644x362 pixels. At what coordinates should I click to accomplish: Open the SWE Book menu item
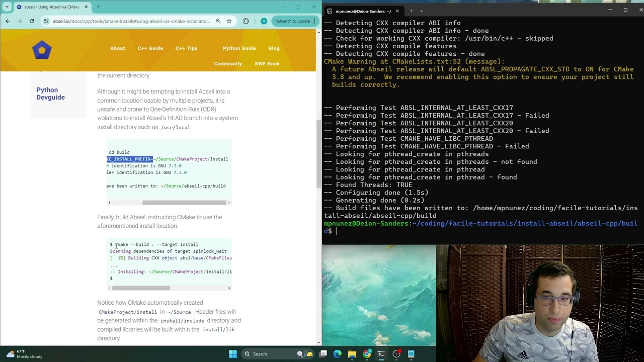267,64
